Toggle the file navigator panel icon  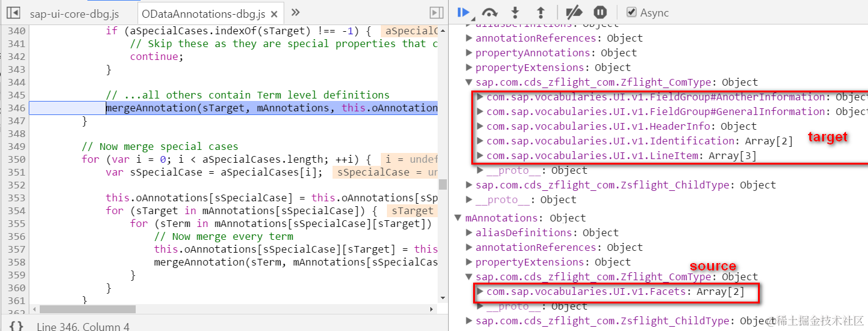click(13, 12)
